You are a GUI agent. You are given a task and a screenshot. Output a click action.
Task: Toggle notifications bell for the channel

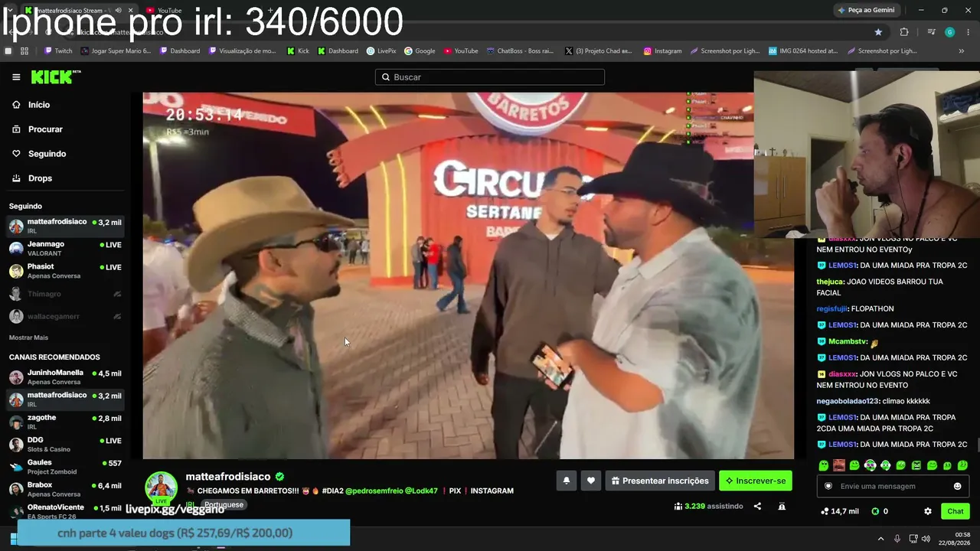click(x=567, y=481)
